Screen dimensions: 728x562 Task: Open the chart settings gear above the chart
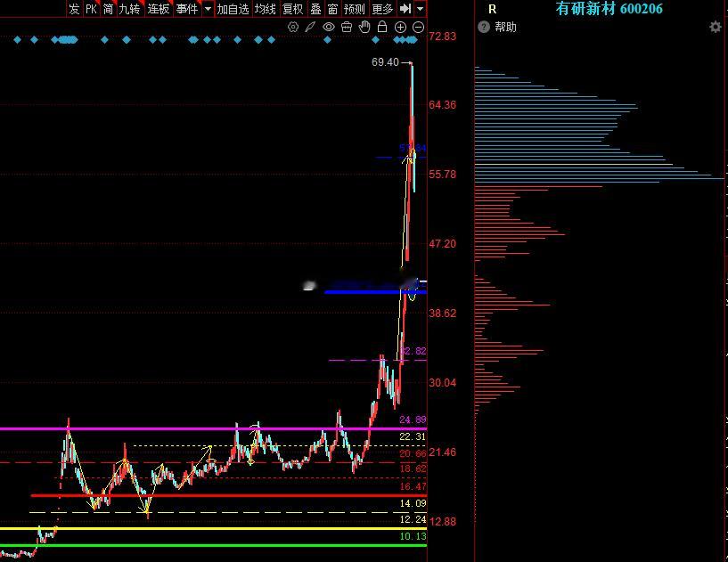click(292, 27)
